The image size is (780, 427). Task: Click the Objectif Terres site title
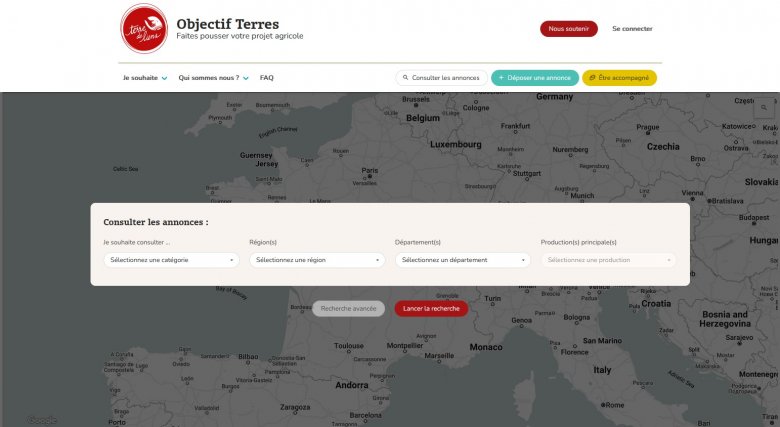coord(228,24)
